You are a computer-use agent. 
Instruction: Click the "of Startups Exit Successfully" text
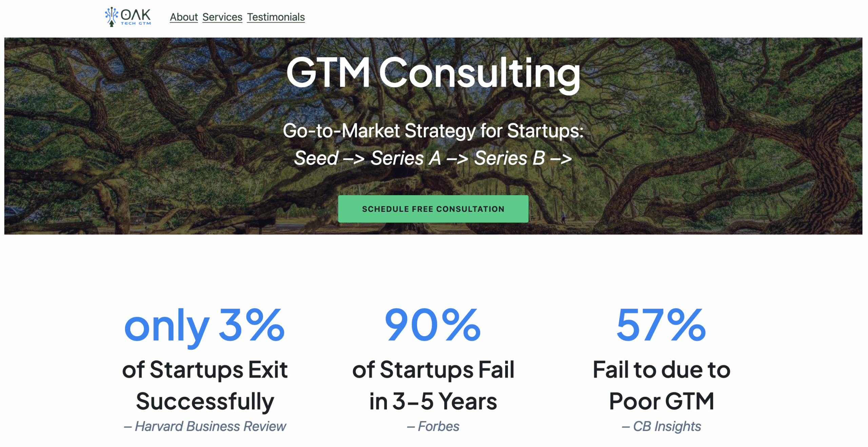(205, 385)
